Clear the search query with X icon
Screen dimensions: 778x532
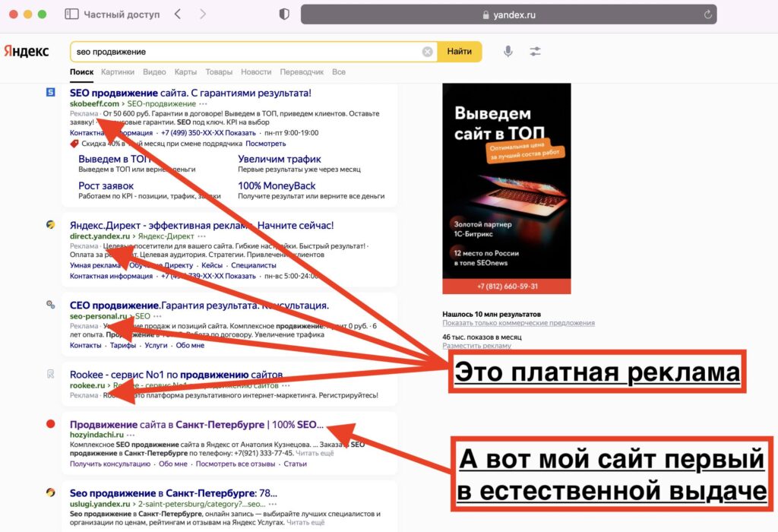(427, 52)
